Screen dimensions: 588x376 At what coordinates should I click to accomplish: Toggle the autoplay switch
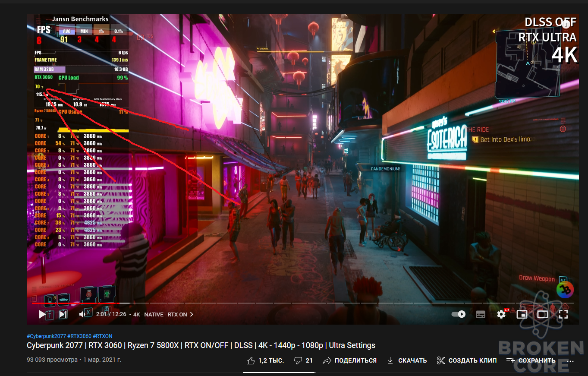(458, 314)
